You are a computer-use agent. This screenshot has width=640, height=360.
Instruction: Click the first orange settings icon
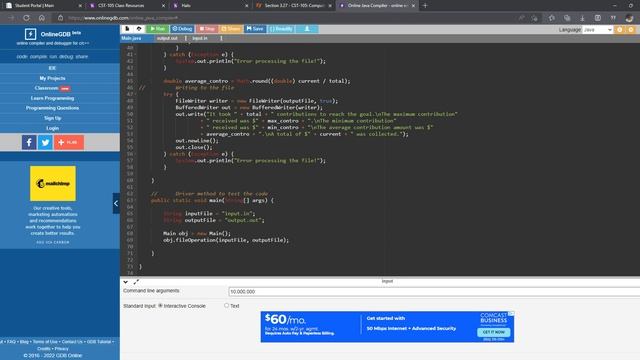click(620, 30)
